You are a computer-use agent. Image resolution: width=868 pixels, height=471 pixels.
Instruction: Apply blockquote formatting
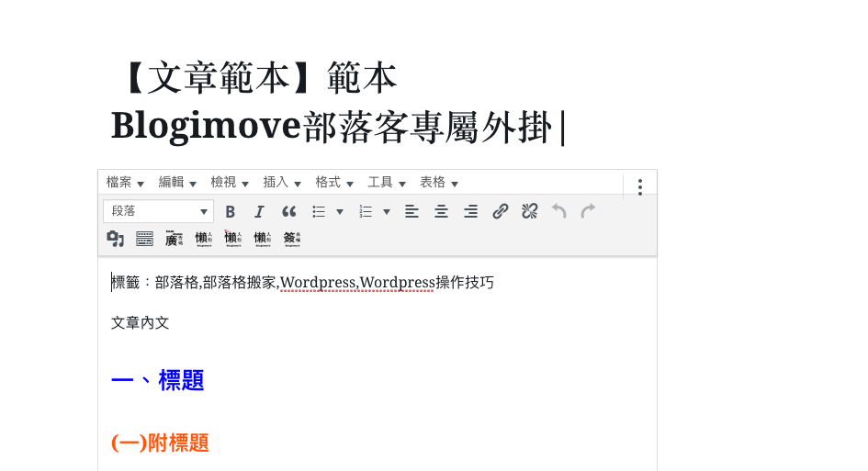click(288, 211)
